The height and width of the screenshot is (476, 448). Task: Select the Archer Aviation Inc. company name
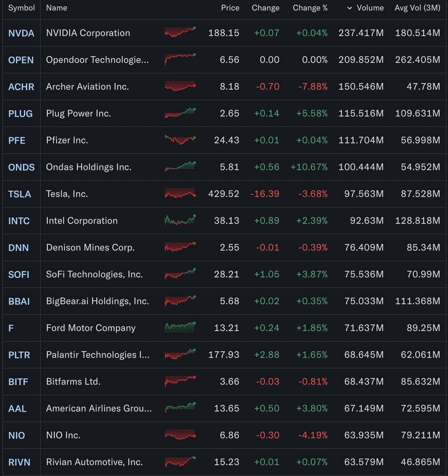(x=88, y=86)
